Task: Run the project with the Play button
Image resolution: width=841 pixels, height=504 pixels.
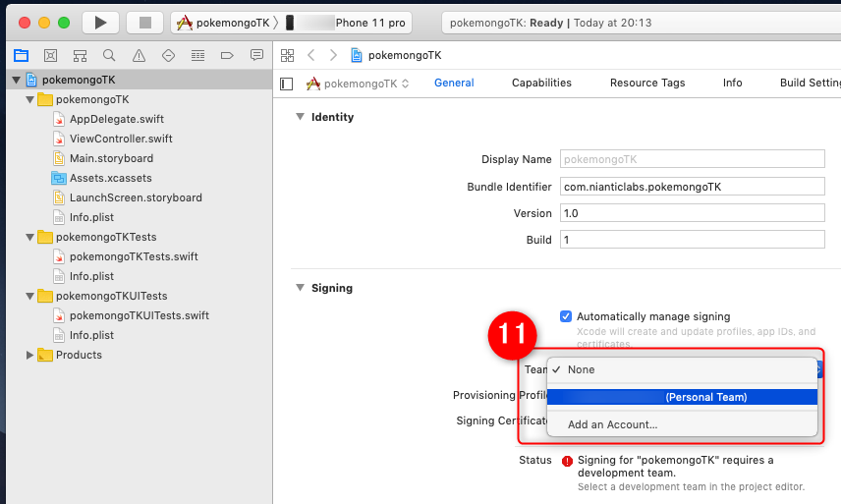Action: [100, 23]
